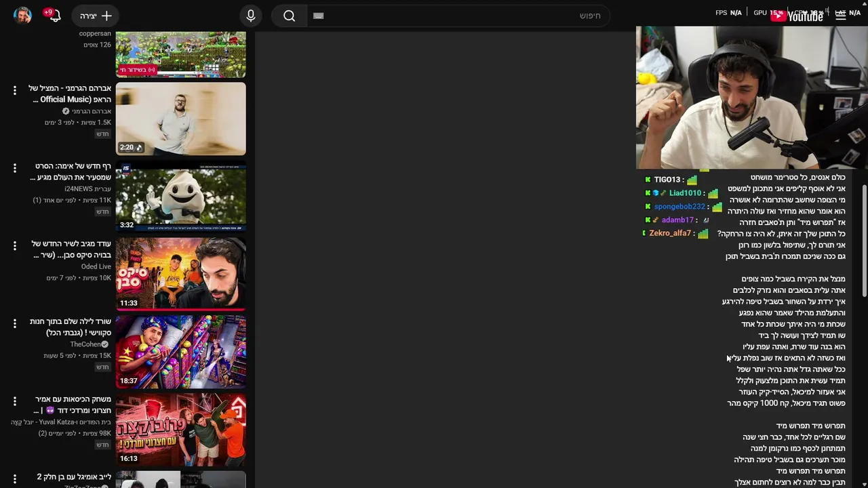Open options for אברהם הגרמני video
Image resolution: width=868 pixels, height=488 pixels.
click(x=14, y=90)
